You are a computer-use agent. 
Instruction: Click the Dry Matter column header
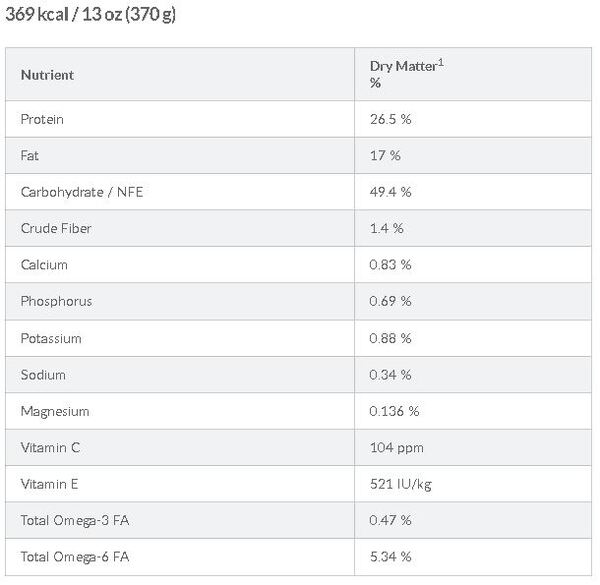pos(407,74)
